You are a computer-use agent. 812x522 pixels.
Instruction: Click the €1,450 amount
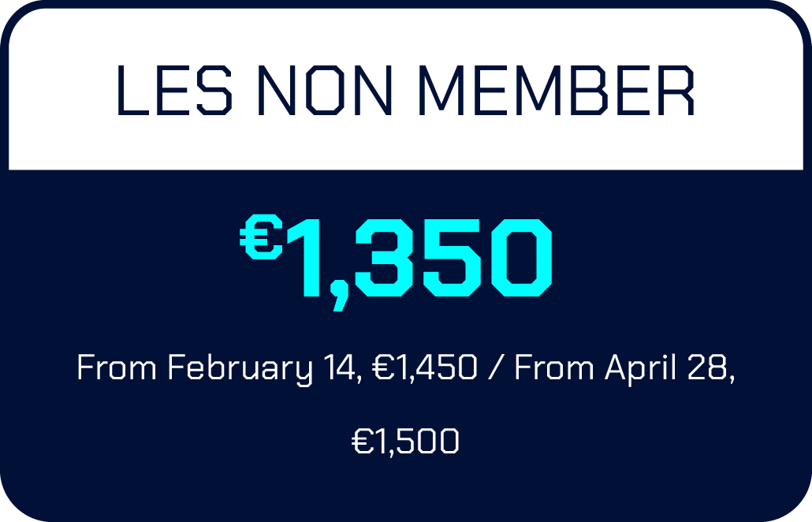click(425, 367)
